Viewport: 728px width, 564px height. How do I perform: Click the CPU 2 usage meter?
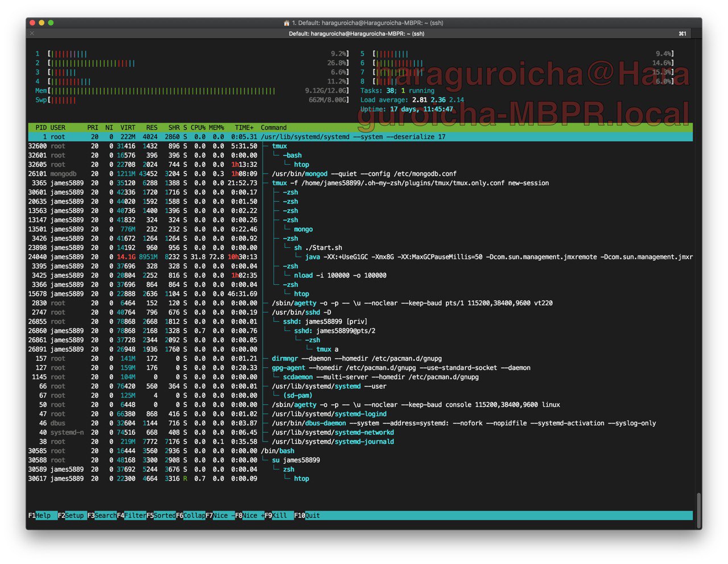[192, 63]
